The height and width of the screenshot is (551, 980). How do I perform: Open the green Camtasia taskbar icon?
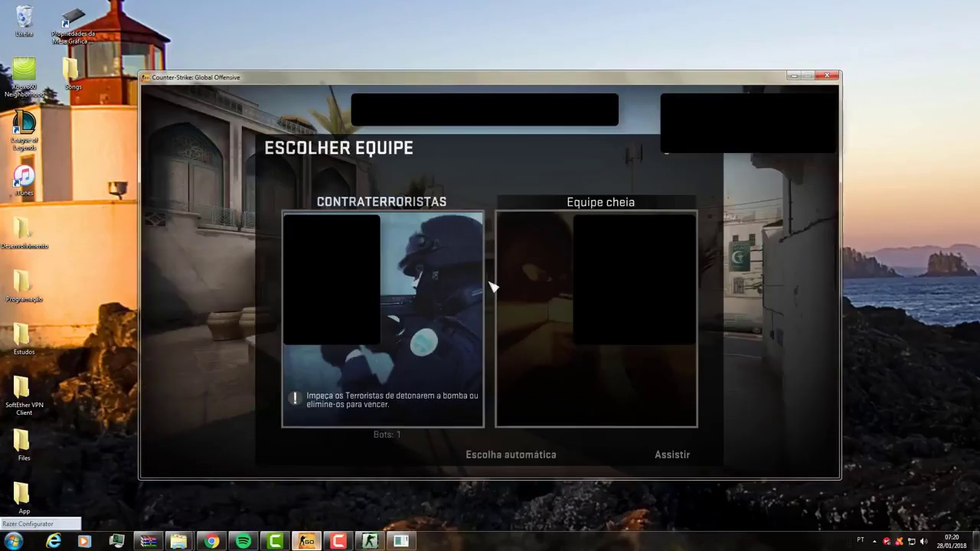pyautogui.click(x=275, y=541)
